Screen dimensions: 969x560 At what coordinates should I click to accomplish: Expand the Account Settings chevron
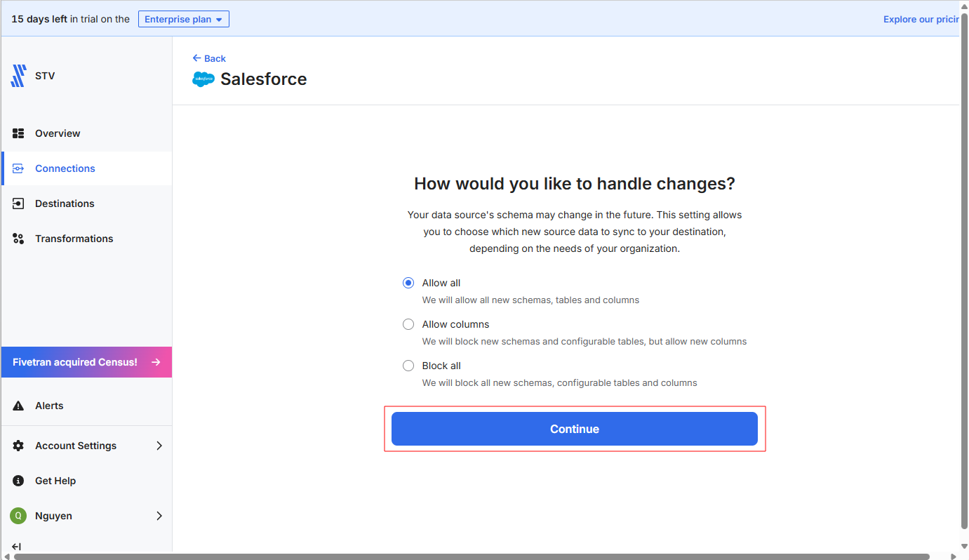159,446
